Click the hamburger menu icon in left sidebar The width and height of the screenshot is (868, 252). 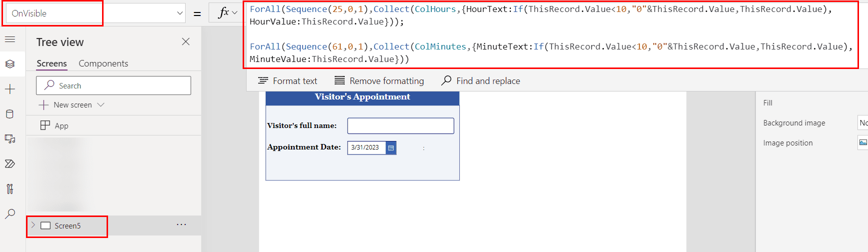click(10, 39)
